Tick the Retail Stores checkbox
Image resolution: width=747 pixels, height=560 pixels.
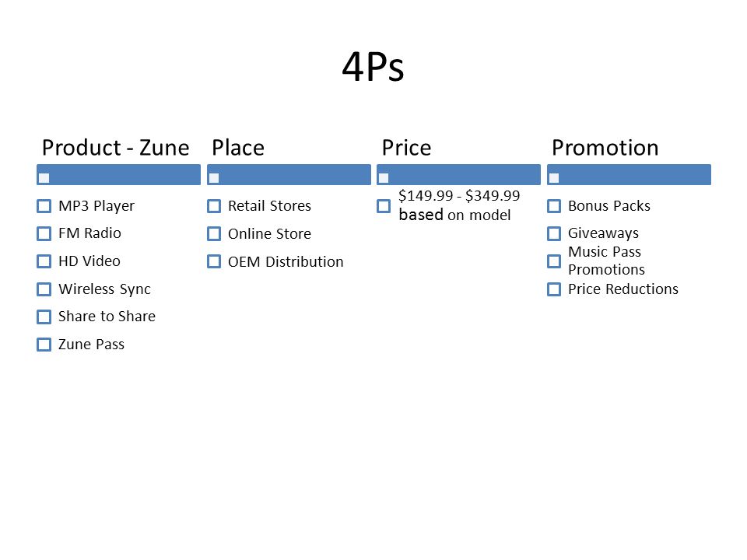pos(214,206)
